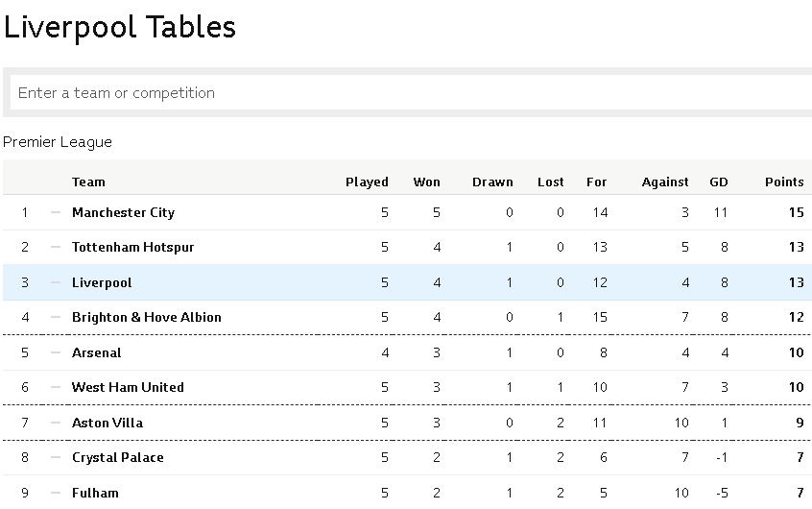Image resolution: width=812 pixels, height=509 pixels.
Task: Open the Manchester City team link
Action: pyautogui.click(x=123, y=212)
